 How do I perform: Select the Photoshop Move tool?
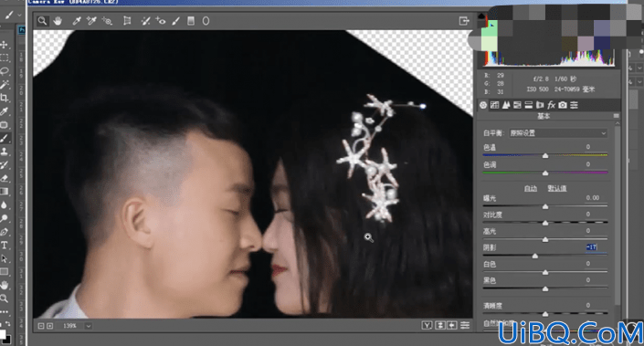click(x=5, y=45)
